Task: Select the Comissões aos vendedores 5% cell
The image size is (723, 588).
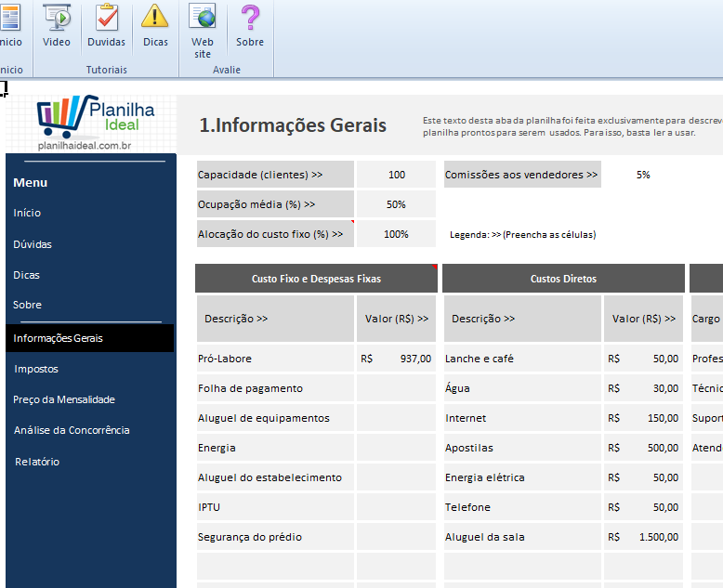Action: [x=643, y=175]
